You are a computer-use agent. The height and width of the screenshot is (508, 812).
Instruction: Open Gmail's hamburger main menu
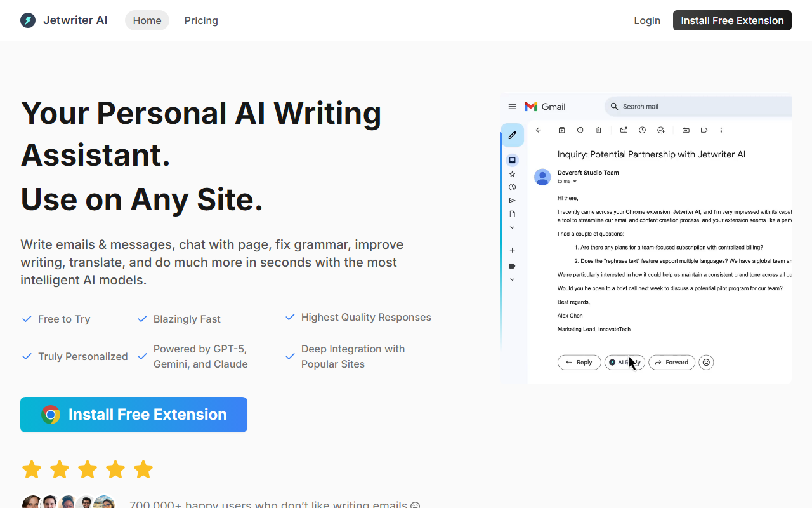[513, 107]
